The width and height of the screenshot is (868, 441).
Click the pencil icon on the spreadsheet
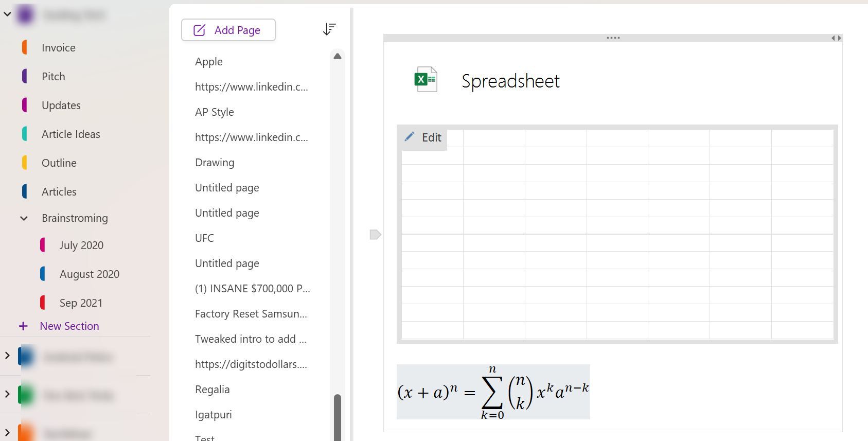tap(410, 137)
